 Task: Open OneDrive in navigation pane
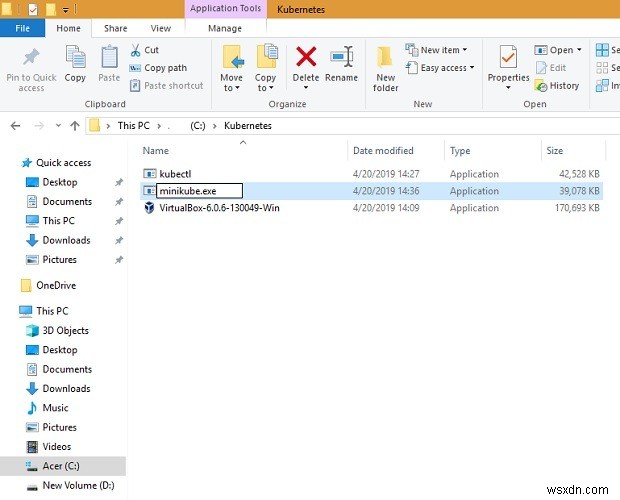[56, 285]
